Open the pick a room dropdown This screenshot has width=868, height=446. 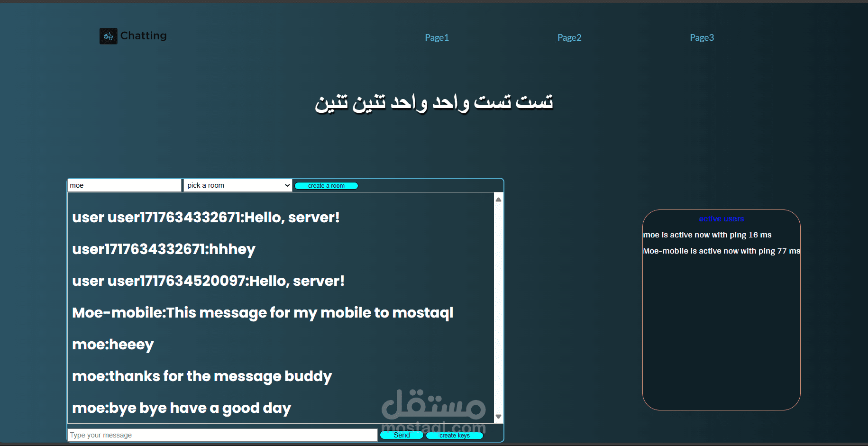click(238, 185)
